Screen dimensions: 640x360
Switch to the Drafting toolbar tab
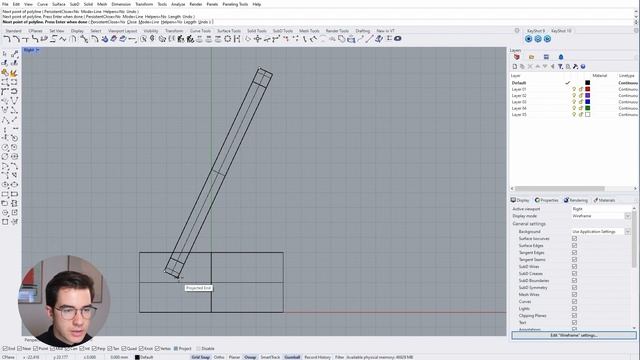(362, 31)
